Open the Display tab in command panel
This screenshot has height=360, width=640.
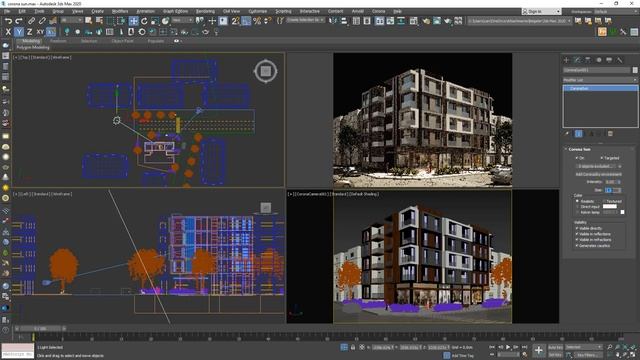(609, 60)
